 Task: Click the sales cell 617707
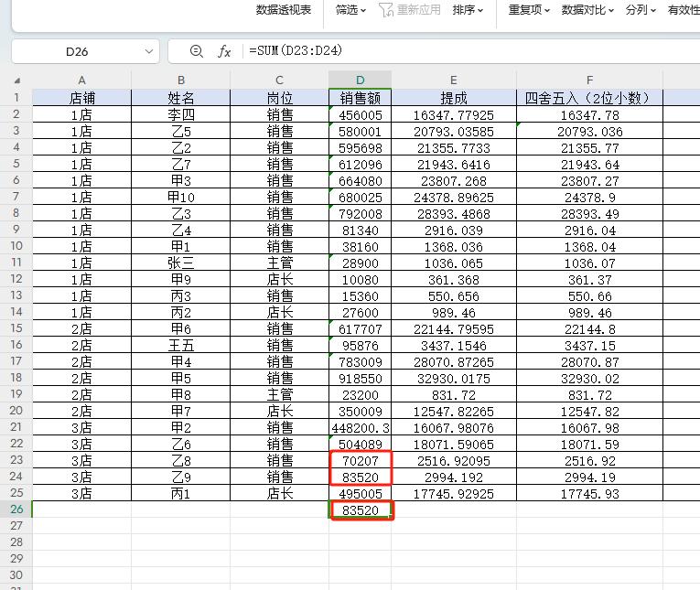coord(361,329)
